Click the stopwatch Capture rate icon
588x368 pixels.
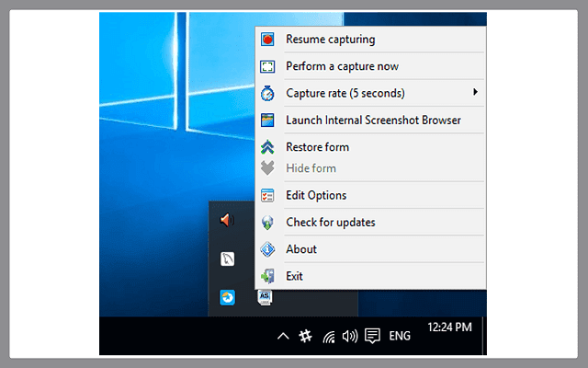tap(267, 93)
